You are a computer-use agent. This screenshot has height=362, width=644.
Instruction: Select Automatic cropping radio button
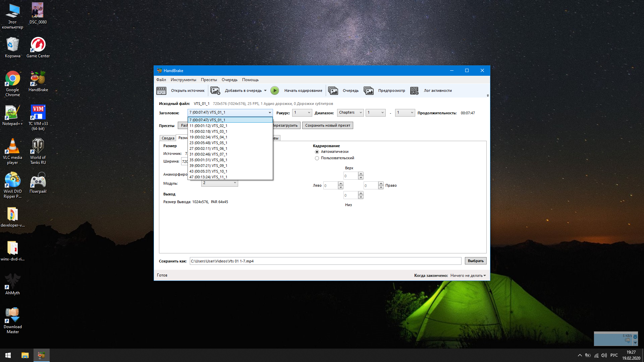point(317,152)
